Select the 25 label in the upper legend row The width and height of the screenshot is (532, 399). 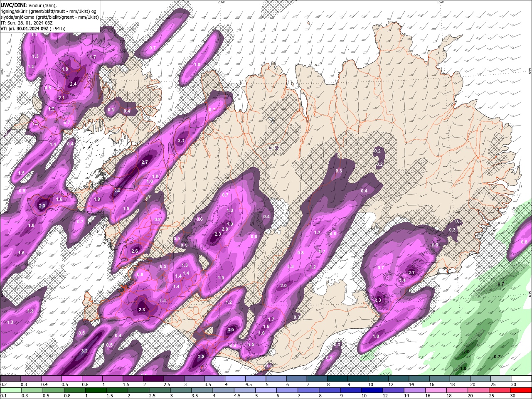(x=493, y=385)
